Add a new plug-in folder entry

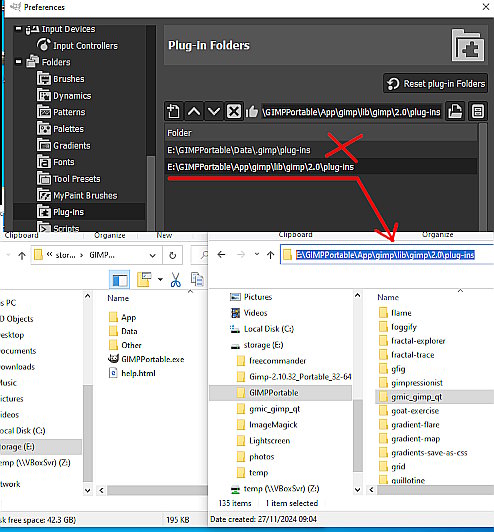point(173,111)
